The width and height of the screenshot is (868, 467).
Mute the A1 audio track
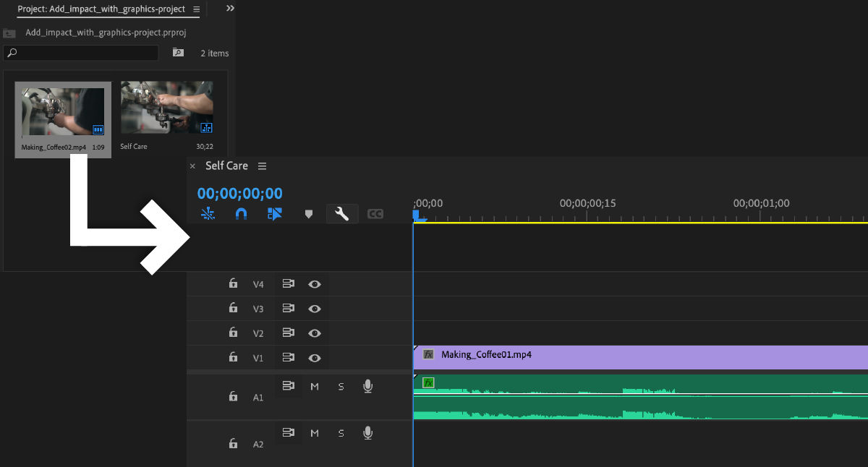tap(314, 386)
